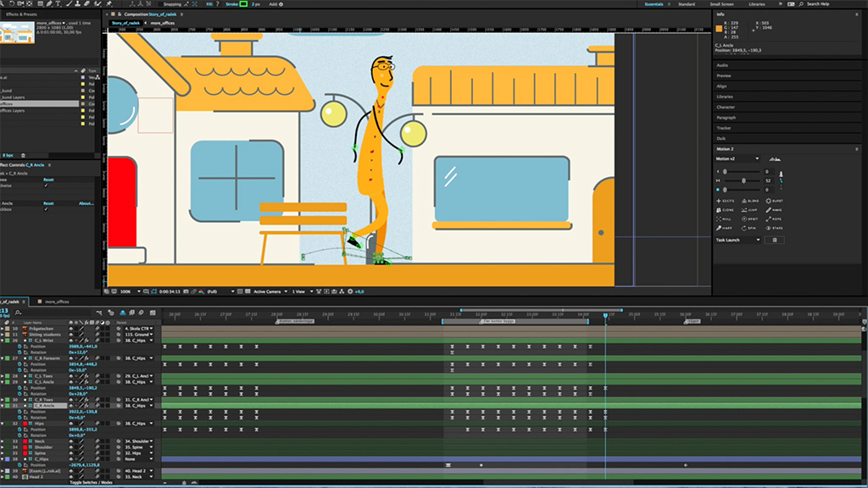Select the Story_of_radek viewer tab
This screenshot has width=868, height=488.
click(x=125, y=23)
